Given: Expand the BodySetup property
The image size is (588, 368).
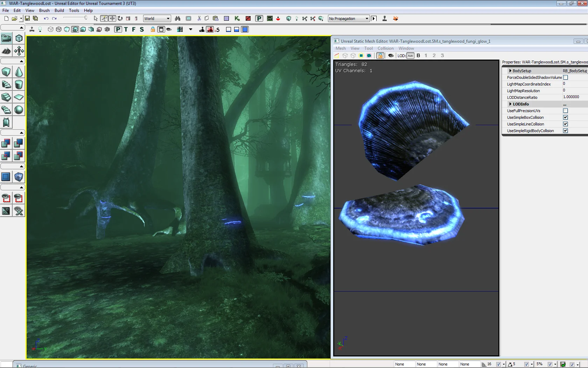Looking at the screenshot, I should pos(510,71).
